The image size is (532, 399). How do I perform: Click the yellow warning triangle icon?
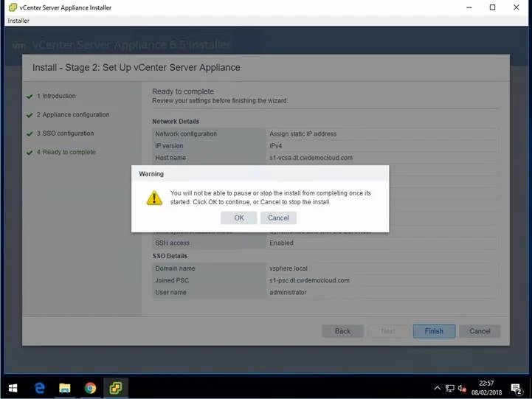[x=154, y=198]
